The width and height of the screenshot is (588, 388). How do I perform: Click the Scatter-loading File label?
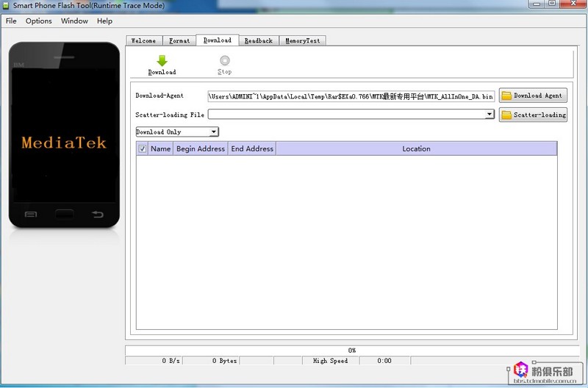click(x=170, y=115)
